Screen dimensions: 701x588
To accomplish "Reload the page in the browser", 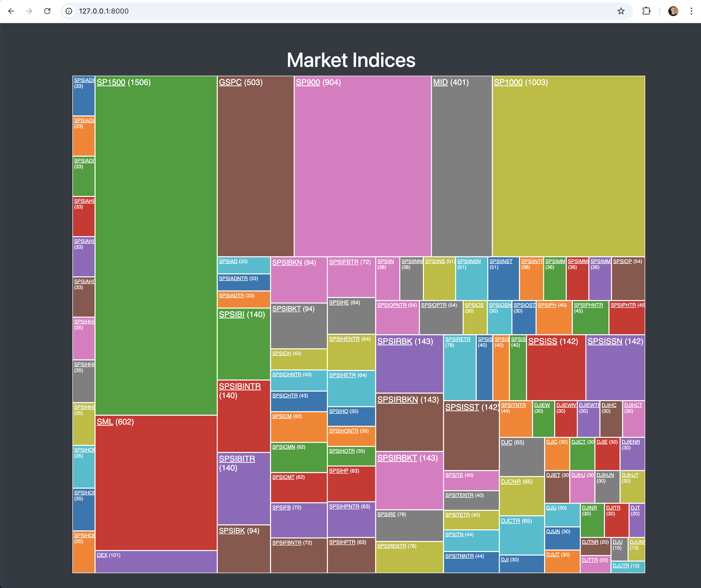I will [48, 11].
